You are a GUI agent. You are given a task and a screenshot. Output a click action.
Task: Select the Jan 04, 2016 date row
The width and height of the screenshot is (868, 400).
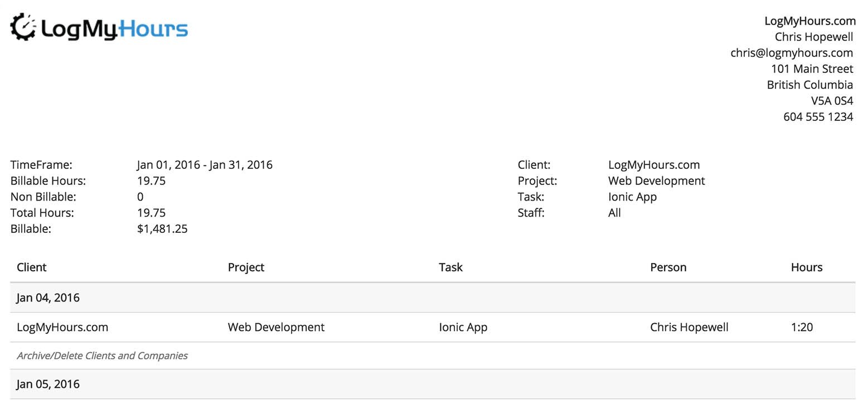49,298
